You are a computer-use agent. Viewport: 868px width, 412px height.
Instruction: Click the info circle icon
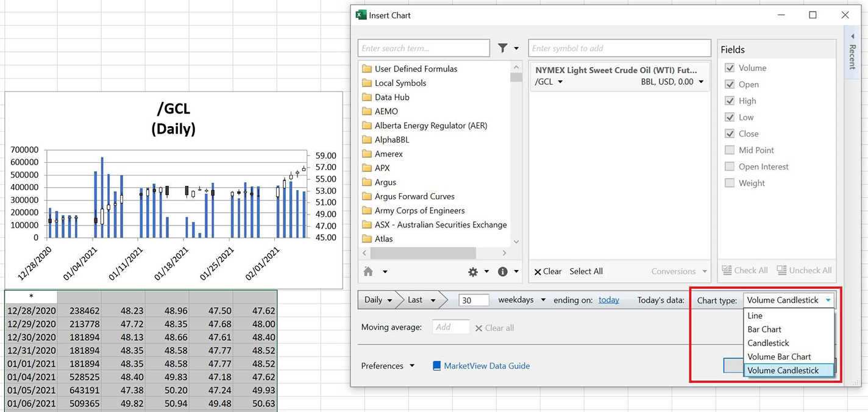click(503, 272)
